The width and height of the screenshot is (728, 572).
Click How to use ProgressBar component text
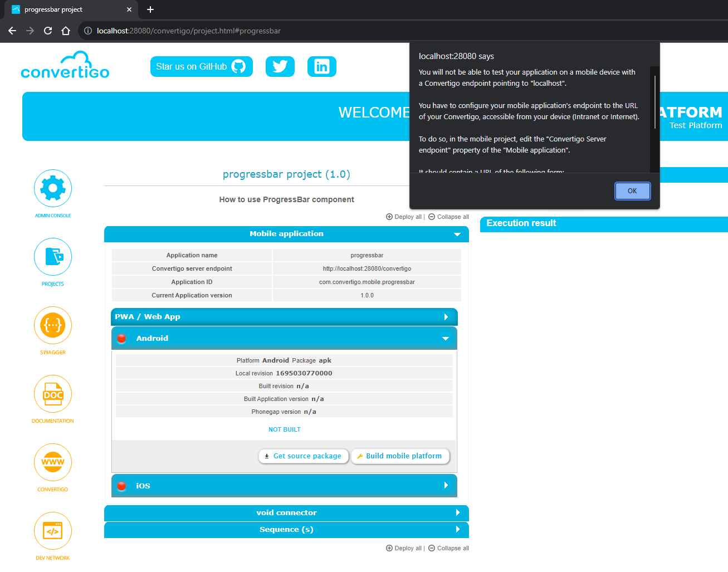pyautogui.click(x=286, y=199)
